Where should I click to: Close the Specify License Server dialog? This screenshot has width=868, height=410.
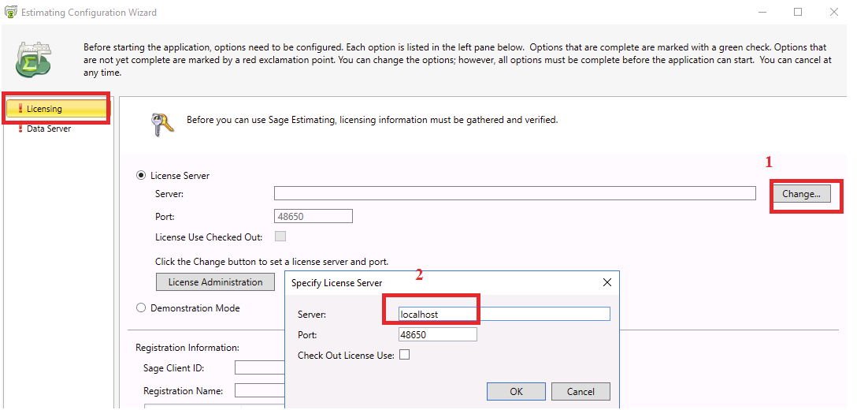(x=606, y=282)
